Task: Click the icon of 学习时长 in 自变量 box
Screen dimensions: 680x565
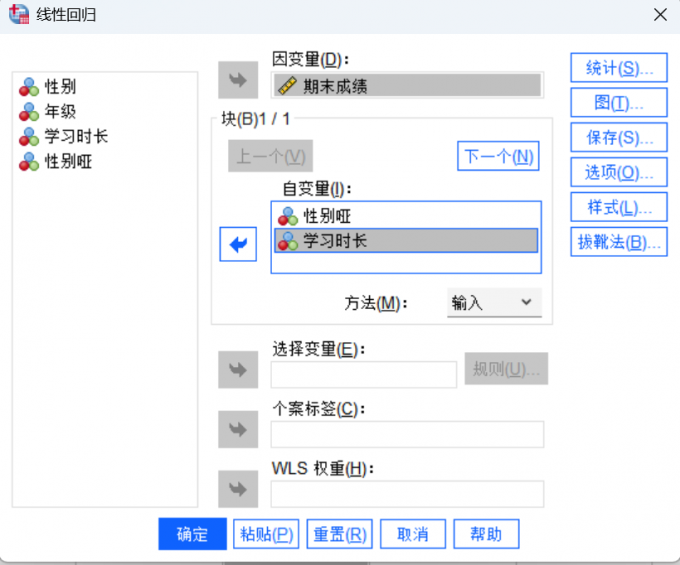Action: coord(288,241)
